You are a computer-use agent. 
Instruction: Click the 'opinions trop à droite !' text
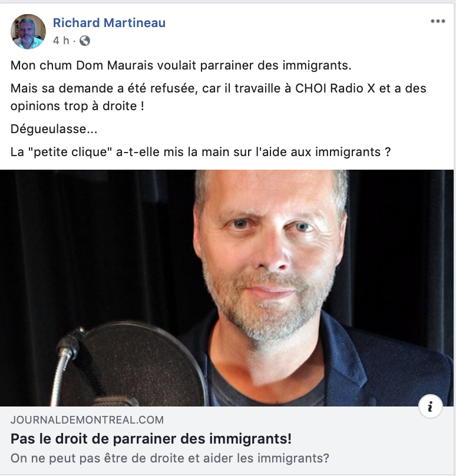[77, 106]
